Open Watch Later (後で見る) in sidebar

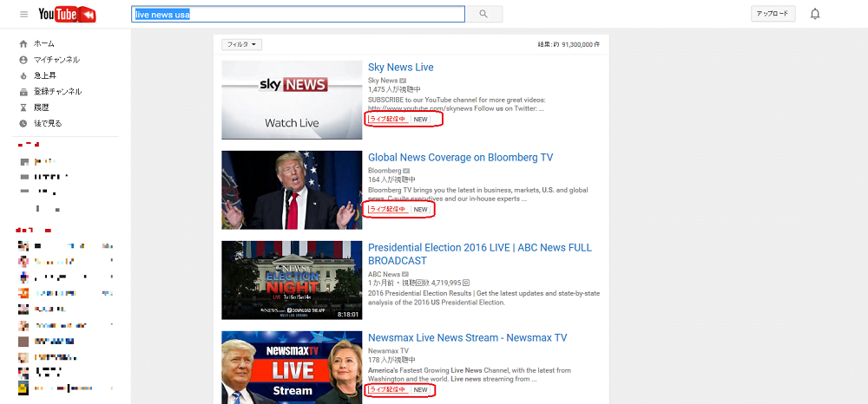tap(48, 123)
